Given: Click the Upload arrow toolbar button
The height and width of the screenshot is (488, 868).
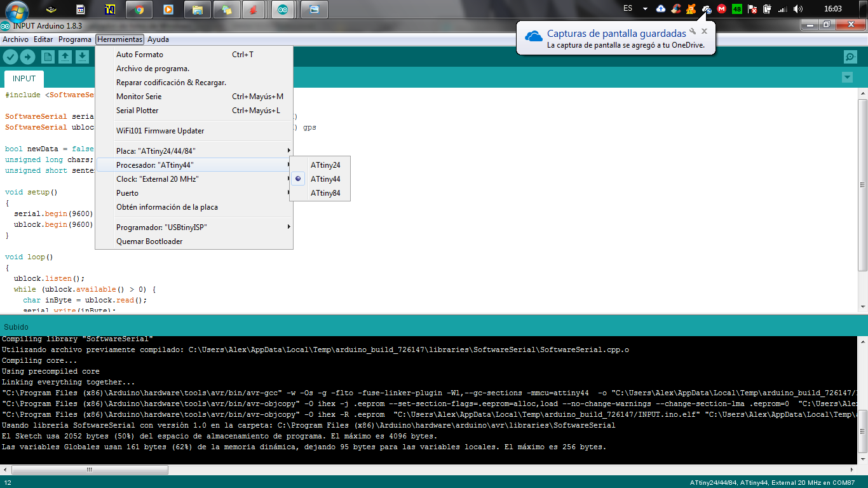Looking at the screenshot, I should [27, 57].
